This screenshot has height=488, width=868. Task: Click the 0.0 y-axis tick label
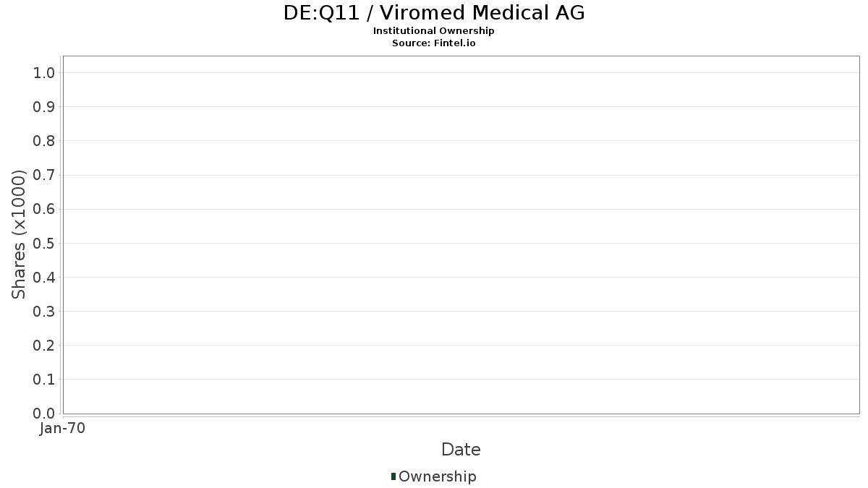tap(44, 414)
